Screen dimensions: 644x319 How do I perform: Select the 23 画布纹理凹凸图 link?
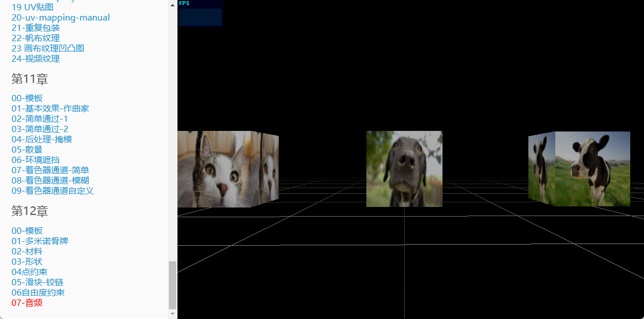tap(48, 49)
